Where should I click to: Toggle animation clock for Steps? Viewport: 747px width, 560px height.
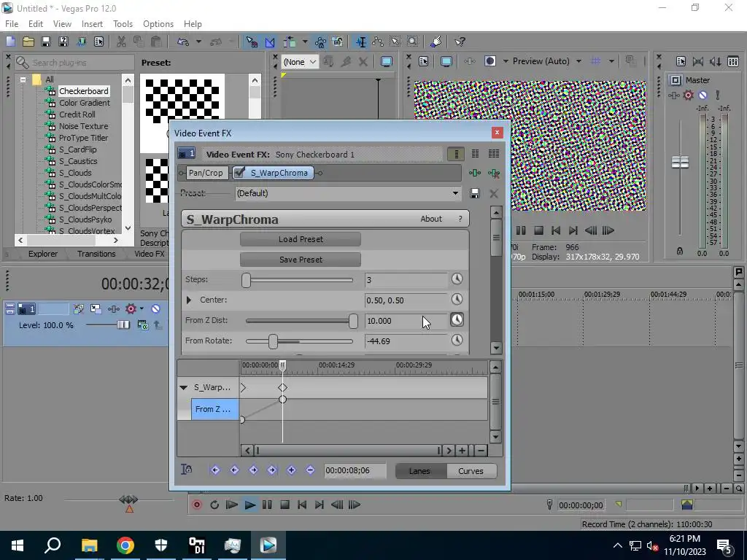(457, 279)
